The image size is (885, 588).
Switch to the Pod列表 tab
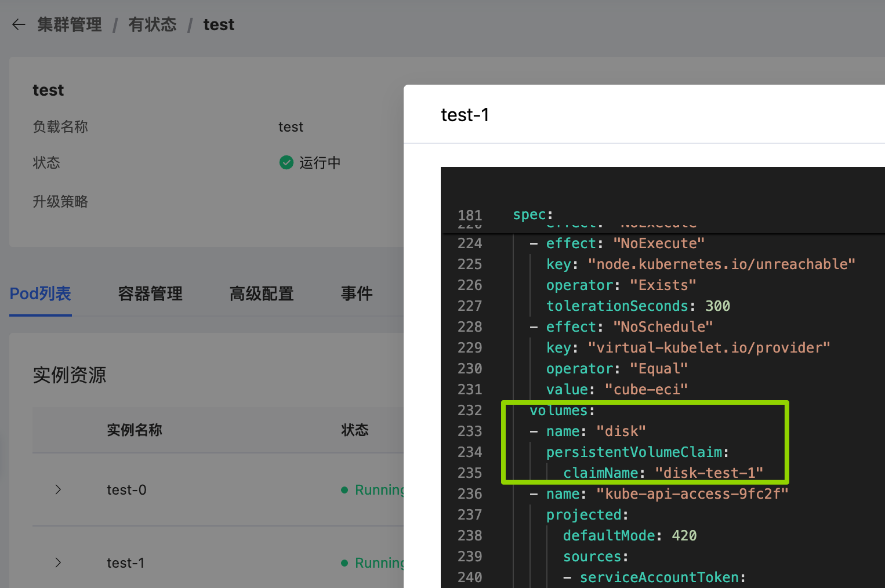click(x=40, y=294)
